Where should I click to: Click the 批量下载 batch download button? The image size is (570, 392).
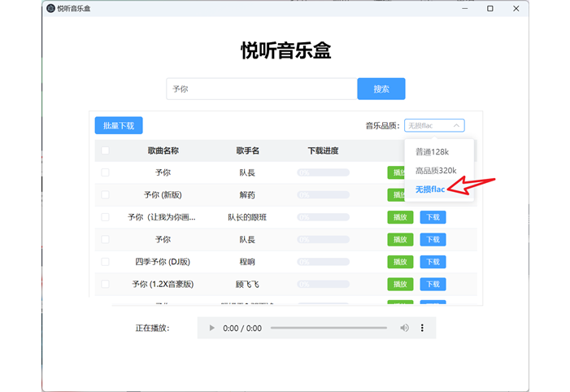tap(119, 125)
